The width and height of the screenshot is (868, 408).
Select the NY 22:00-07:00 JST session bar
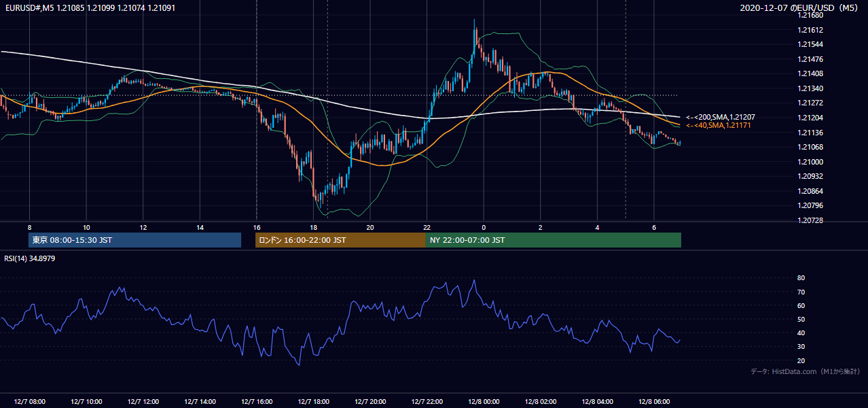click(x=554, y=240)
